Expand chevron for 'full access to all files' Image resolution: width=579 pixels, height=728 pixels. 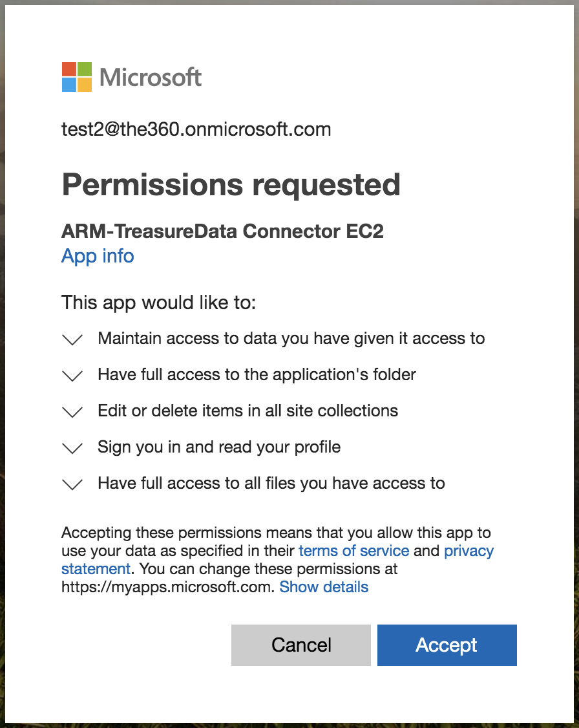click(x=72, y=484)
